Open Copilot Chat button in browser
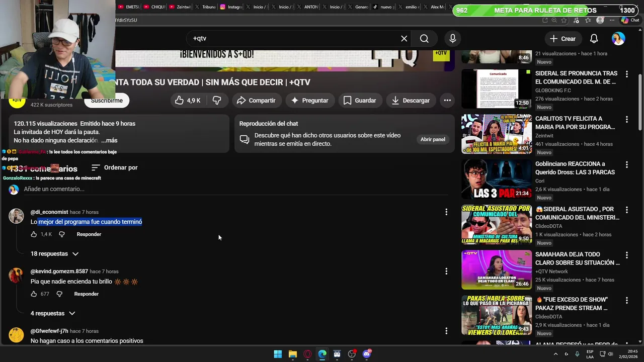This screenshot has width=644, height=362. pyautogui.click(x=630, y=20)
